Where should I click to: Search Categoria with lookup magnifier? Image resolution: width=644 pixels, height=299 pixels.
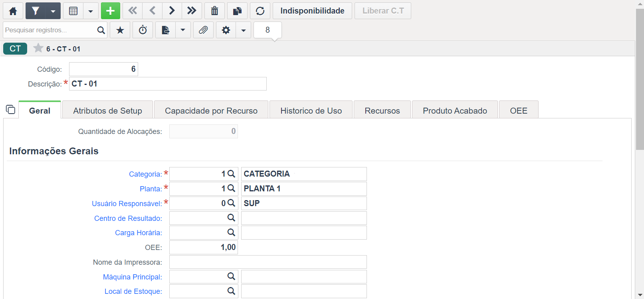(231, 174)
